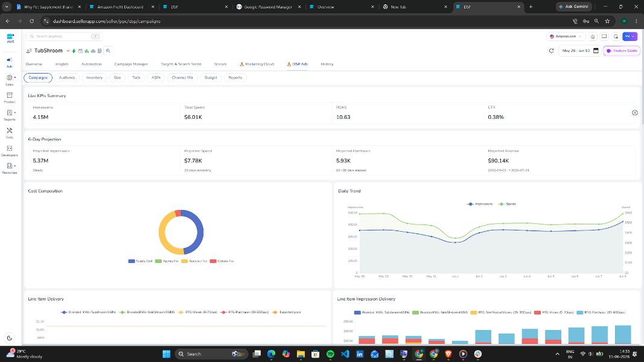The width and height of the screenshot is (644, 362).
Task: Open the Resources section in left sidebar
Action: pyautogui.click(x=10, y=168)
